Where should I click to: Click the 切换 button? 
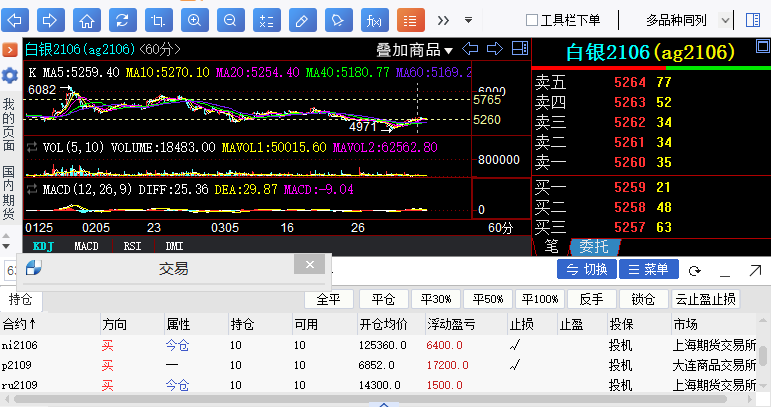[587, 269]
